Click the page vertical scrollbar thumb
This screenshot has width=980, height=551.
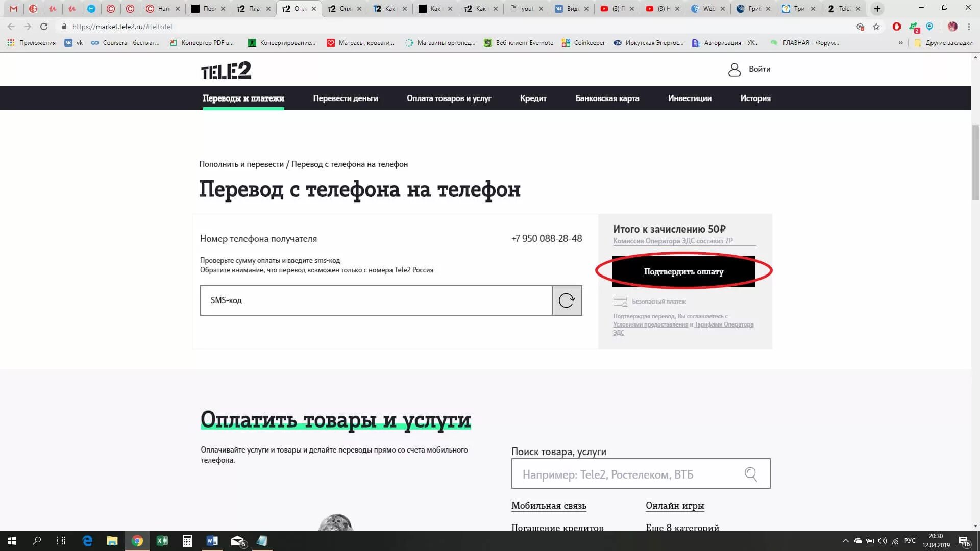click(975, 162)
